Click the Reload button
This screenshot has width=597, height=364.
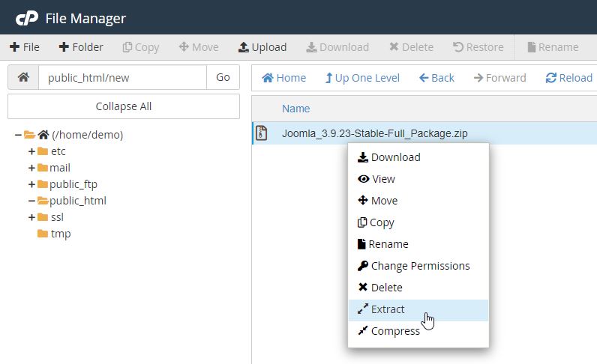pyautogui.click(x=568, y=78)
